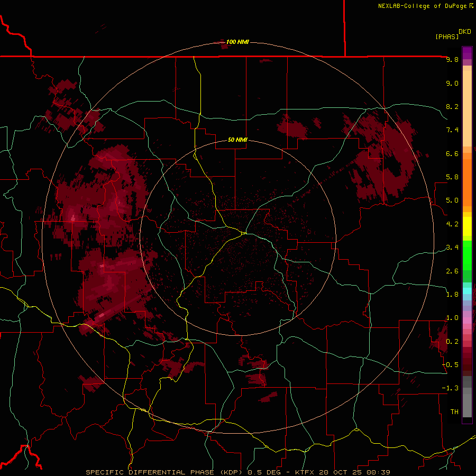This screenshot has height=476, width=476.
Task: Select the -1.3 scale label
Action: (450, 388)
